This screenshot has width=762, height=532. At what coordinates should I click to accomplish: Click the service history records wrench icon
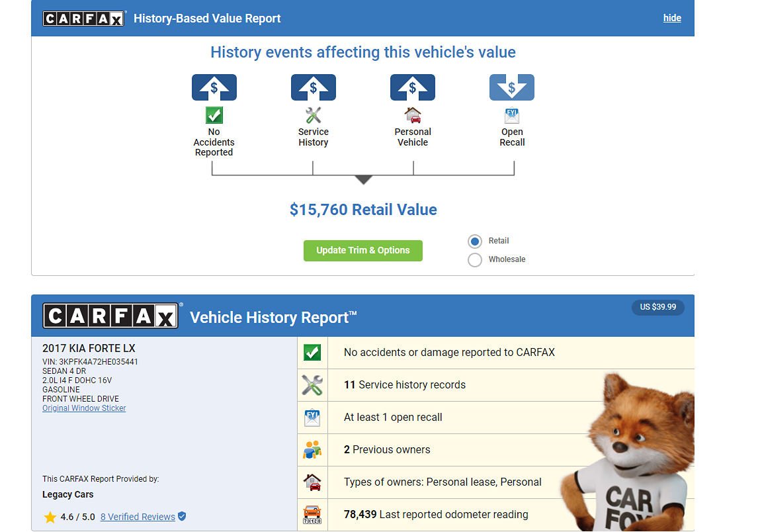pyautogui.click(x=312, y=385)
